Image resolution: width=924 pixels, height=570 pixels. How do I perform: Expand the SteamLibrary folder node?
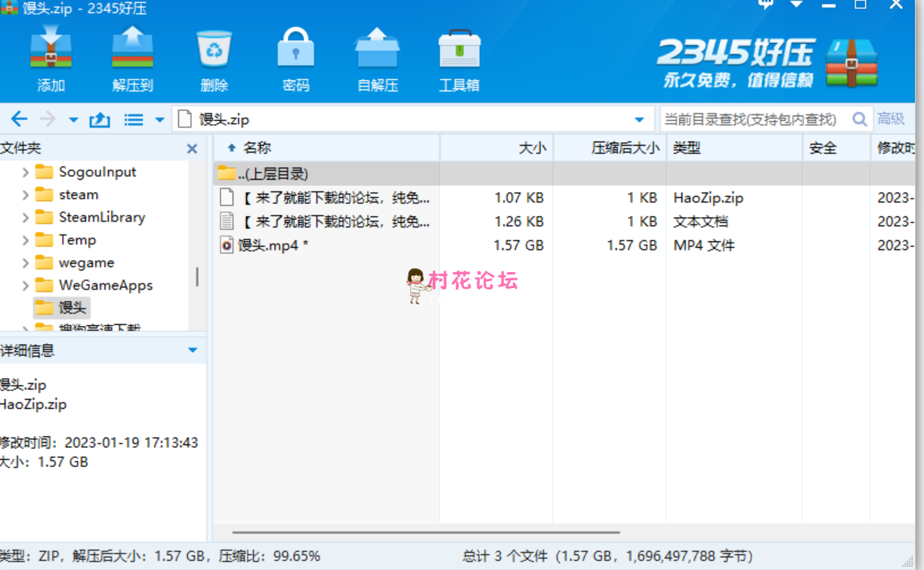[26, 218]
